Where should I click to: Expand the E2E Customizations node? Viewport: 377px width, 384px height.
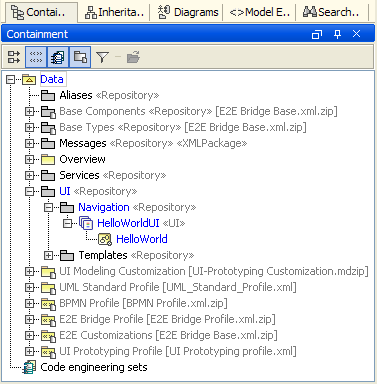30,335
